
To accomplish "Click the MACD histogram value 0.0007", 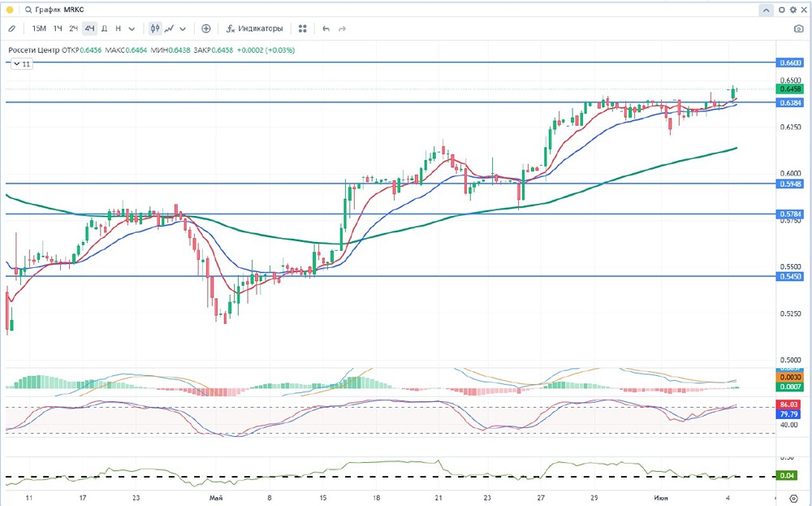I will pos(788,387).
